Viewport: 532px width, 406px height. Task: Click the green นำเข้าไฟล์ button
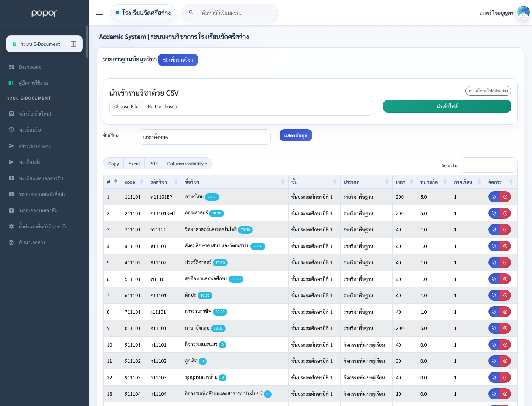click(x=447, y=106)
